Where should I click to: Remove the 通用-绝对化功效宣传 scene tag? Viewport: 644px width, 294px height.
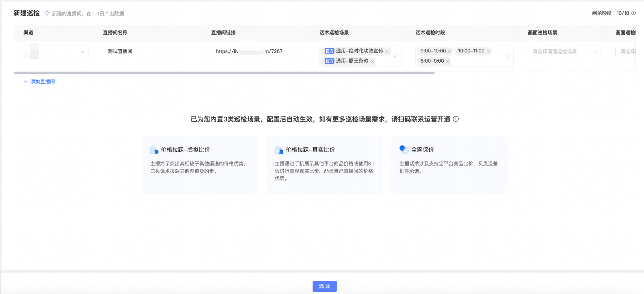click(x=387, y=52)
